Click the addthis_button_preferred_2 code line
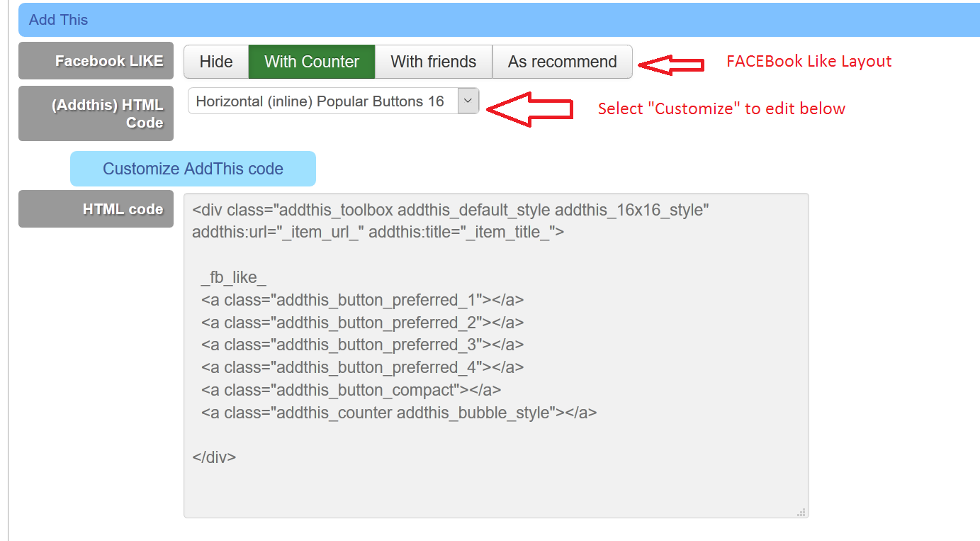980x541 pixels. pos(362,323)
